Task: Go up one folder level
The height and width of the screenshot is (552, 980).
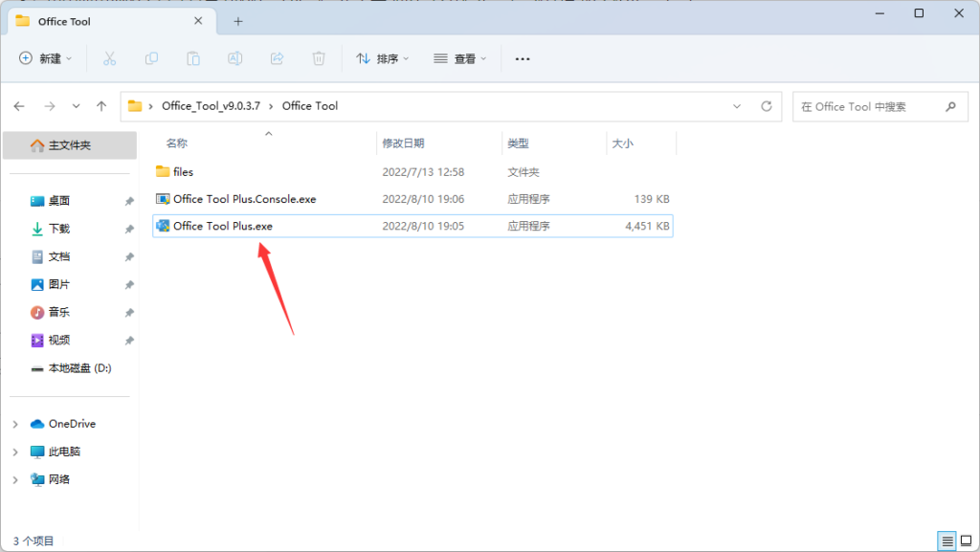Action: click(x=101, y=106)
